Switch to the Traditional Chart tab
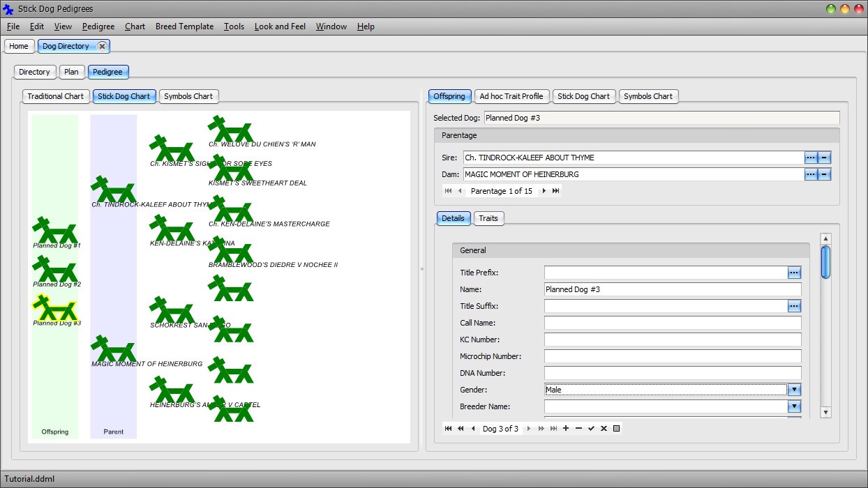868x488 pixels. pos(55,96)
